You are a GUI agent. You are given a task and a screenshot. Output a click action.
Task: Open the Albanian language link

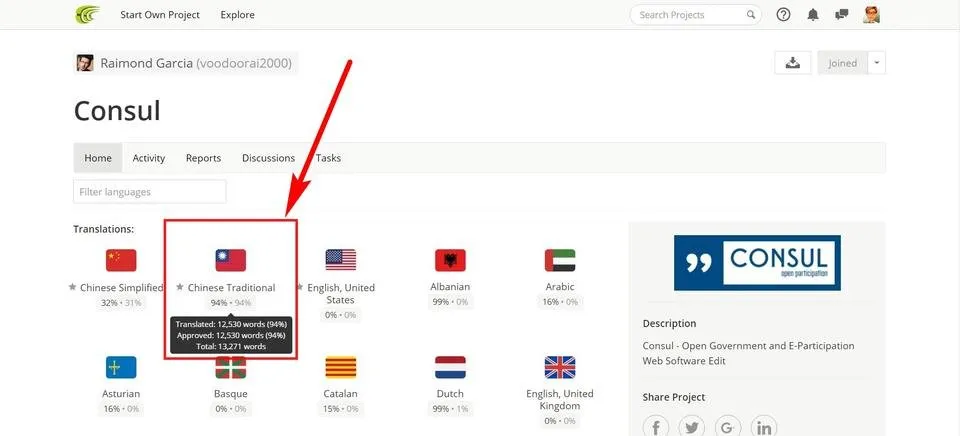(450, 287)
